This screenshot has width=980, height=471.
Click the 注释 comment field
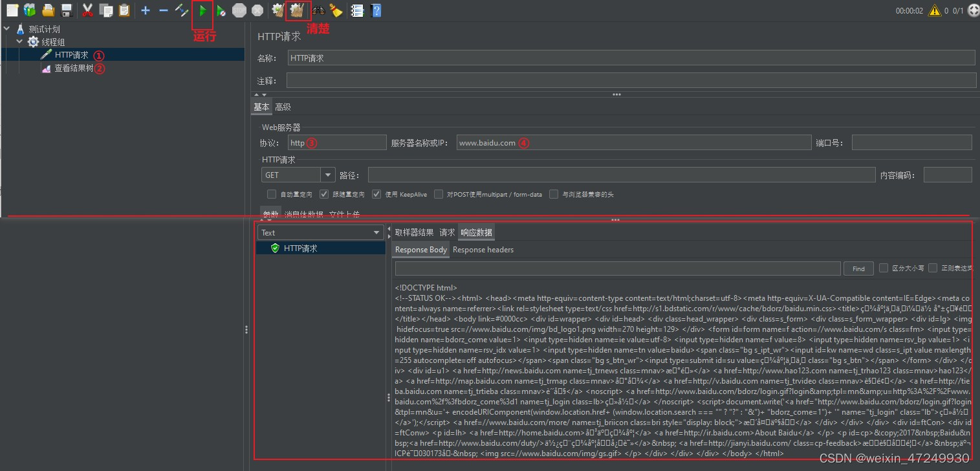tap(631, 80)
